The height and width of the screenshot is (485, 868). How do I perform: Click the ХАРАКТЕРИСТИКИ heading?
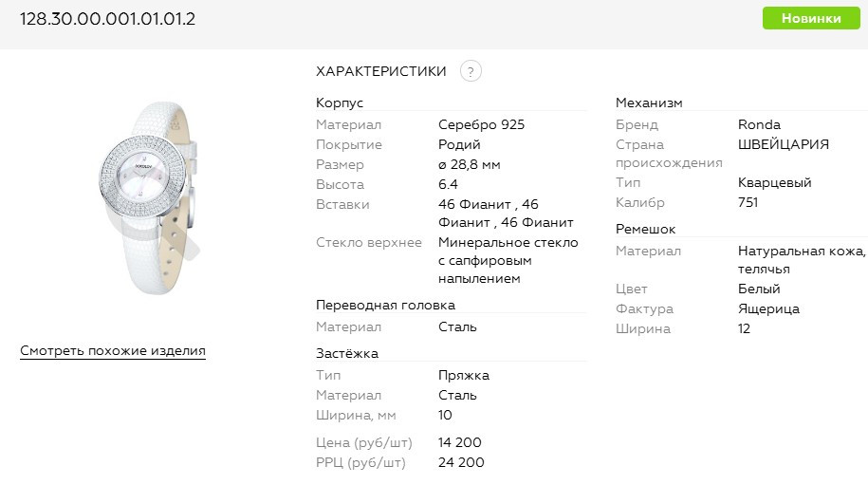[x=380, y=71]
